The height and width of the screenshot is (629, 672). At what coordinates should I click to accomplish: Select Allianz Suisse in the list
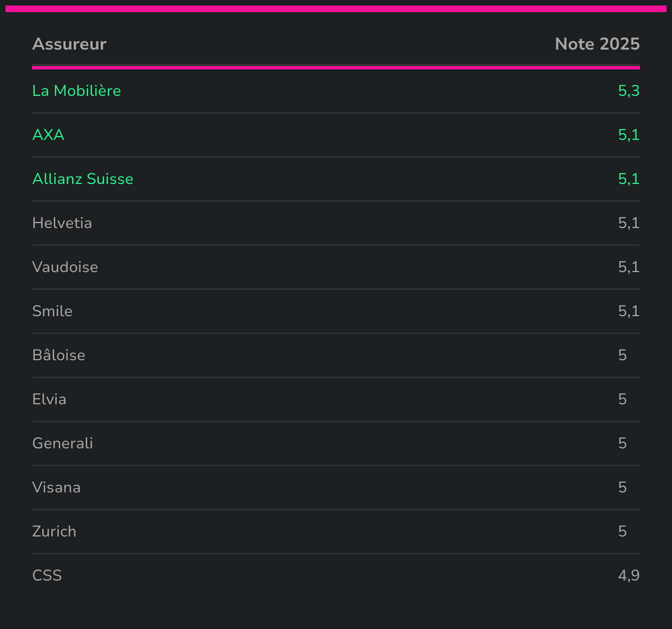[83, 179]
